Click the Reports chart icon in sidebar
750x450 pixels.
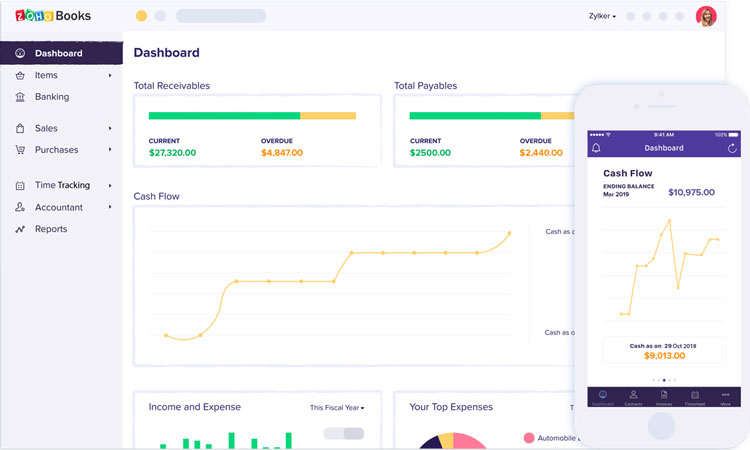(x=21, y=229)
